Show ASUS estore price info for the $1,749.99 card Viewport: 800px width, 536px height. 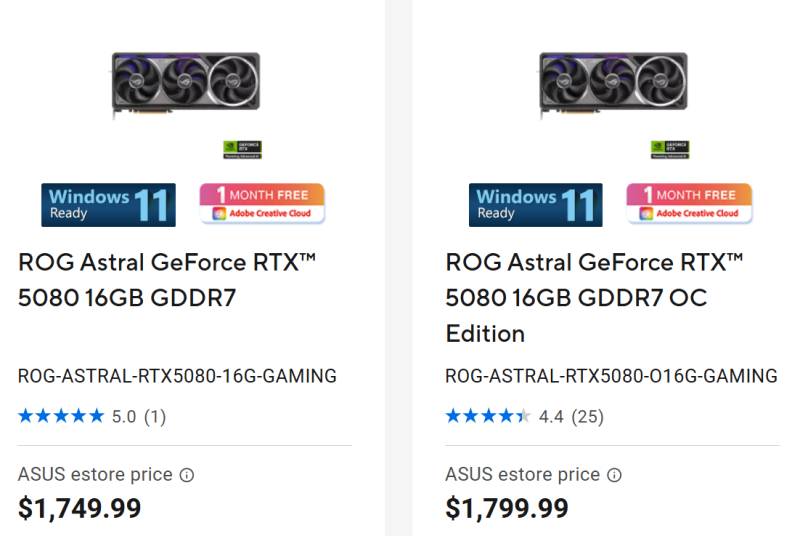tap(186, 475)
